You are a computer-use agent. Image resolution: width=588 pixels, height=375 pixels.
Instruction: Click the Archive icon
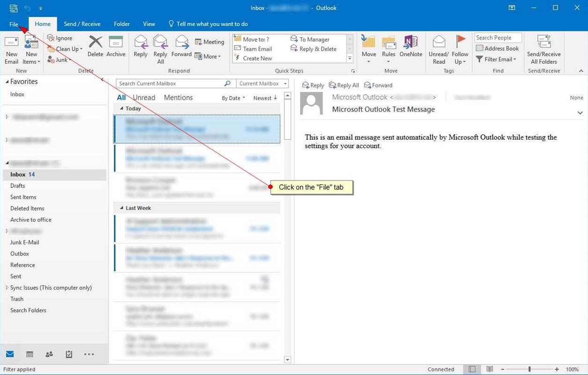(x=116, y=42)
